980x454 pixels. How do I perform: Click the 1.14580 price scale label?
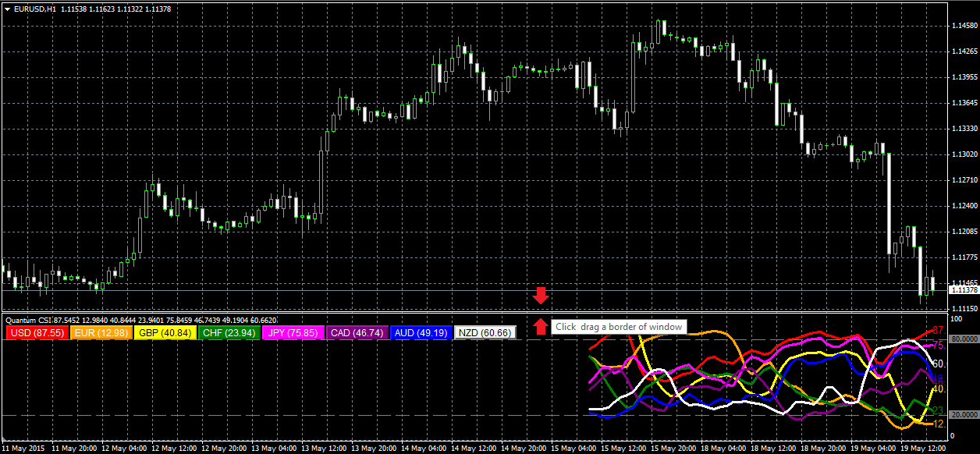[964, 26]
